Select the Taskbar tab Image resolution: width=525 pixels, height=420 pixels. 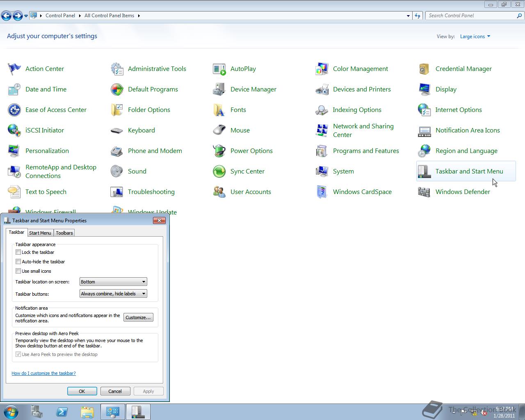point(16,232)
